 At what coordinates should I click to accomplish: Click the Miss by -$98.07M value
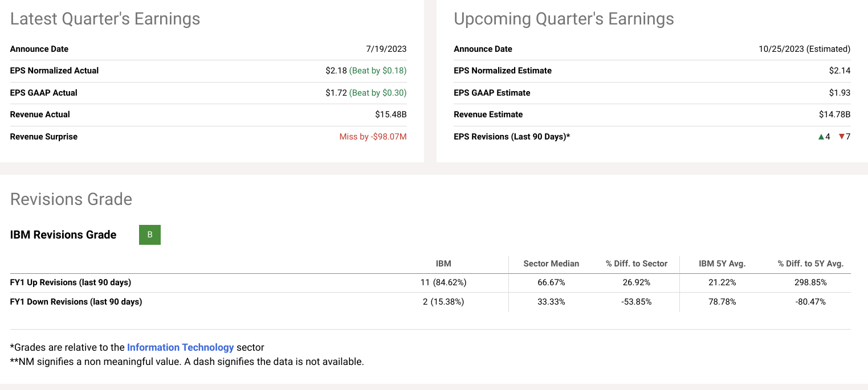pos(373,137)
